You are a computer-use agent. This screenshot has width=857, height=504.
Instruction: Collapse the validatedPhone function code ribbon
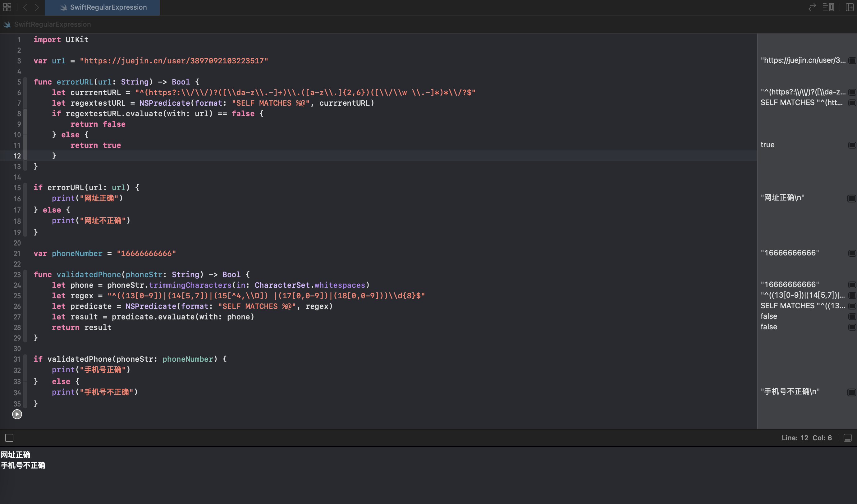click(25, 306)
